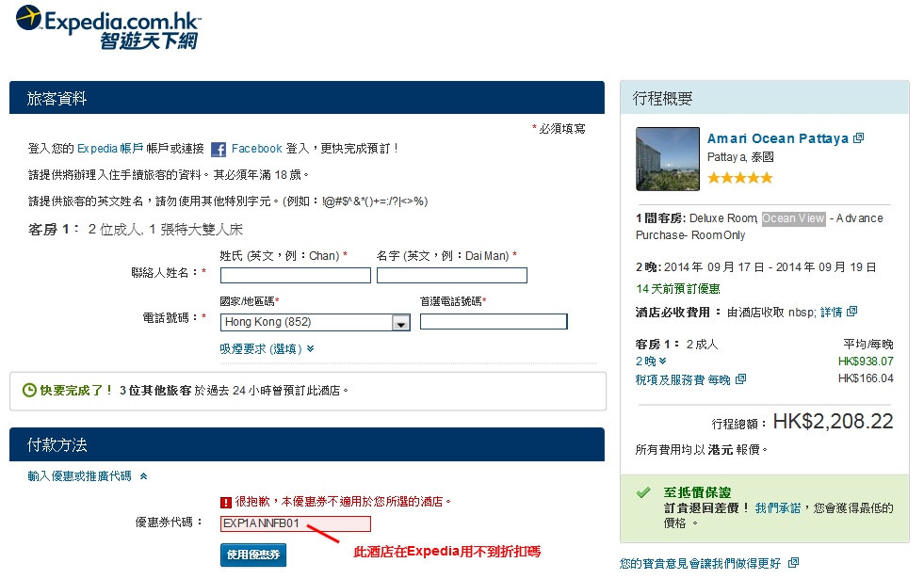Click the five-star rating under the hotel name
924x579 pixels.
[739, 176]
